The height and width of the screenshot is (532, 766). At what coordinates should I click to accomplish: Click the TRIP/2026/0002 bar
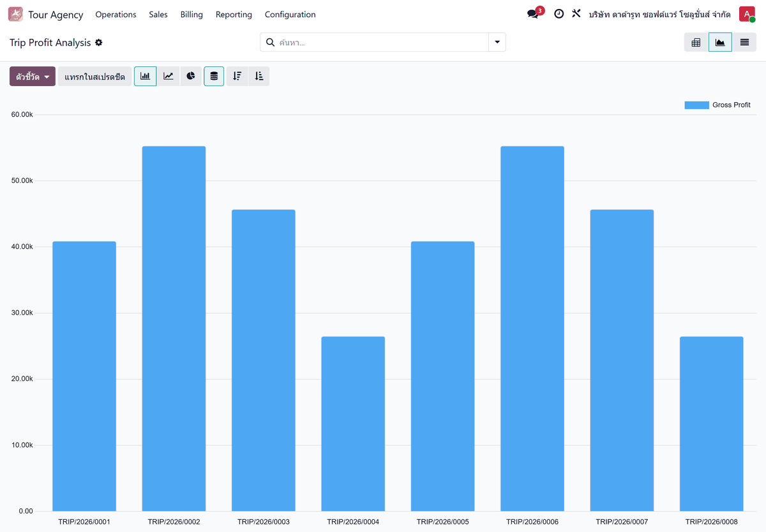point(174,329)
